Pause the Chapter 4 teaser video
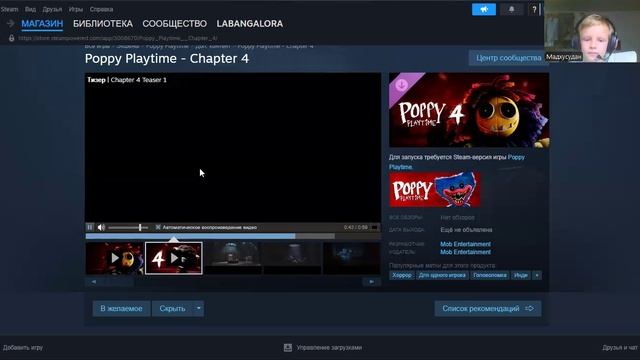The image size is (640, 360). (90, 227)
